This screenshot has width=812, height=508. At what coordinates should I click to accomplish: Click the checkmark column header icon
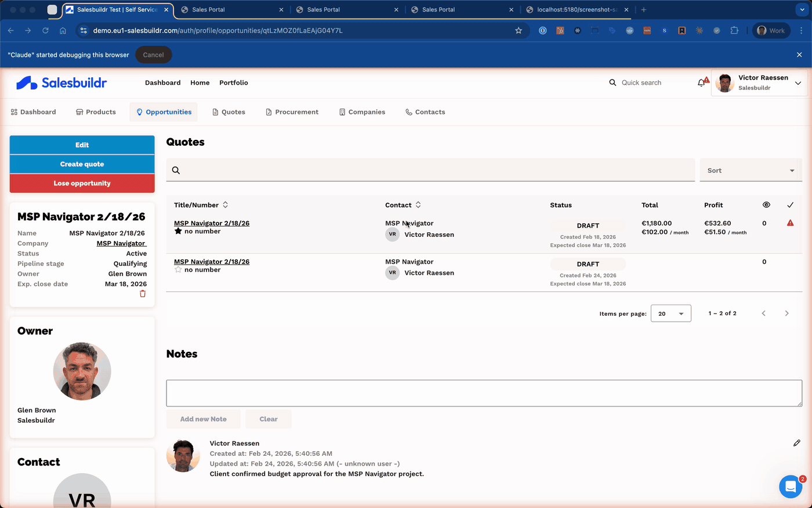click(x=790, y=205)
